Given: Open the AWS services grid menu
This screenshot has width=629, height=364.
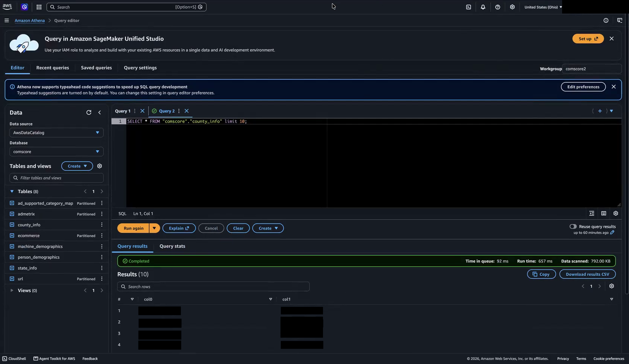Looking at the screenshot, I should point(39,7).
